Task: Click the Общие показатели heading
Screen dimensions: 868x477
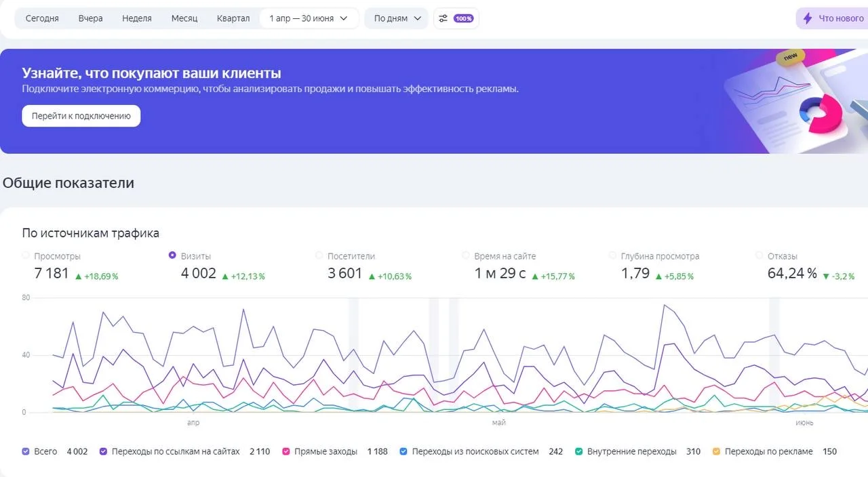Action: click(68, 183)
